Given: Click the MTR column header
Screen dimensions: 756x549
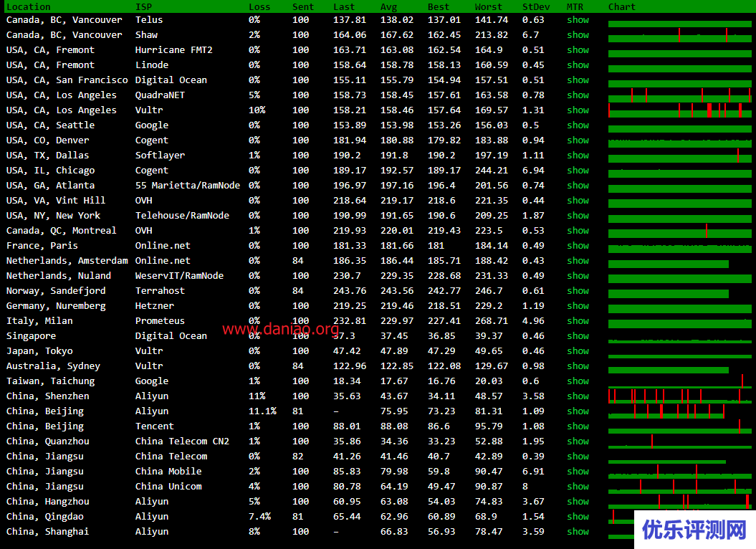Looking at the screenshot, I should [x=575, y=6].
